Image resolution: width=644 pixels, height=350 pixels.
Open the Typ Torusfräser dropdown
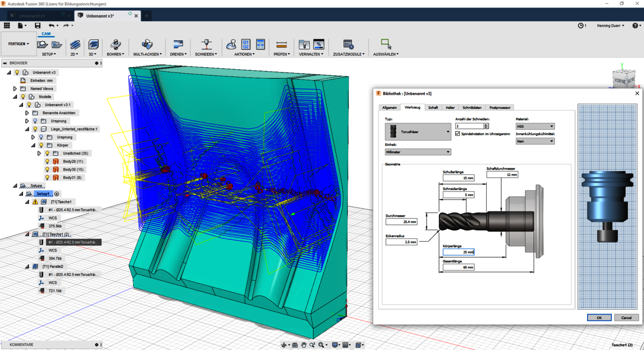click(x=418, y=132)
